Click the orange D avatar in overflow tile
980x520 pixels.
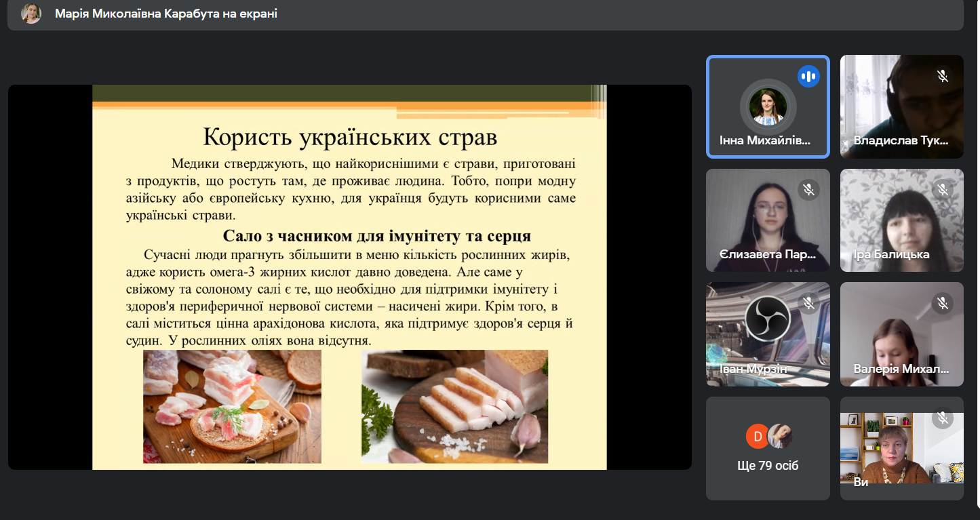click(757, 436)
